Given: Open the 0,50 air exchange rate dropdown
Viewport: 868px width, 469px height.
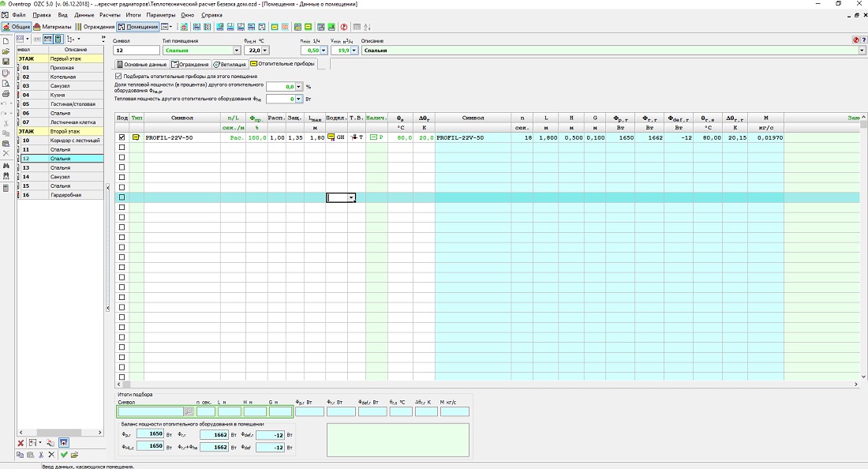Looking at the screenshot, I should (x=324, y=51).
